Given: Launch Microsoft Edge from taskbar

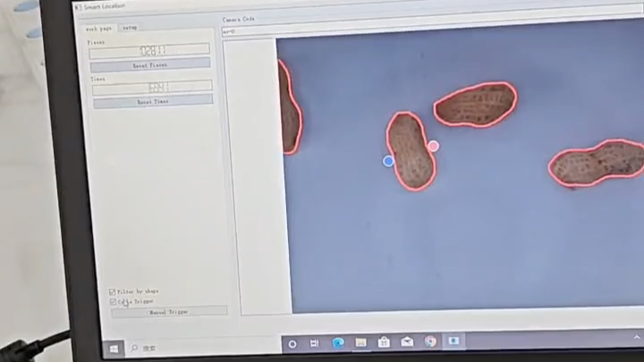Looking at the screenshot, I should pyautogui.click(x=338, y=343).
